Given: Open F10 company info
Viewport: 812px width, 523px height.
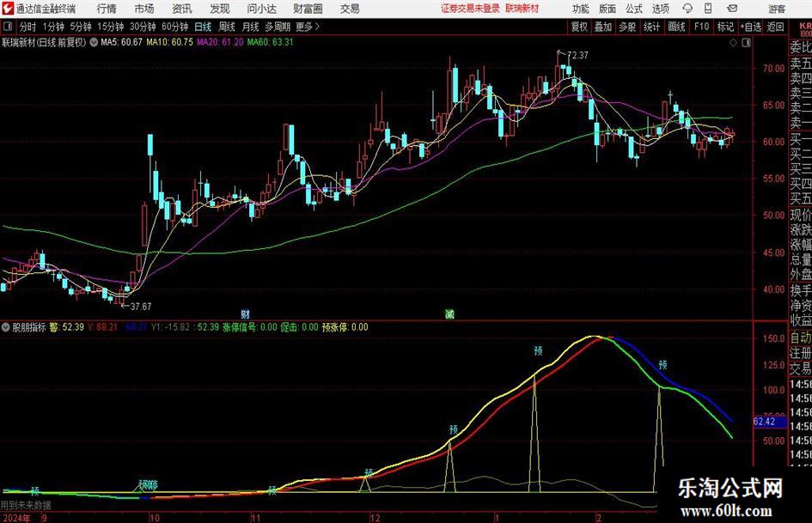Looking at the screenshot, I should (x=701, y=27).
